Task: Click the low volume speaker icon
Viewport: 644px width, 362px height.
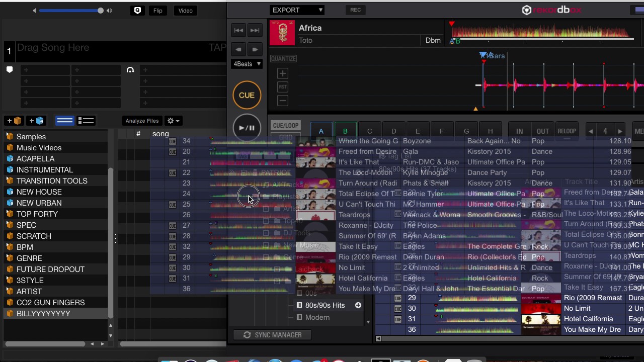Action: (34, 11)
